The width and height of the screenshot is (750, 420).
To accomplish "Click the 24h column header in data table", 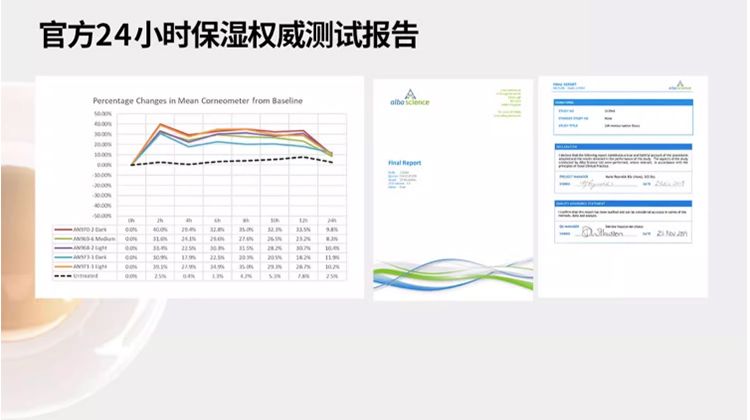I will pyautogui.click(x=332, y=221).
